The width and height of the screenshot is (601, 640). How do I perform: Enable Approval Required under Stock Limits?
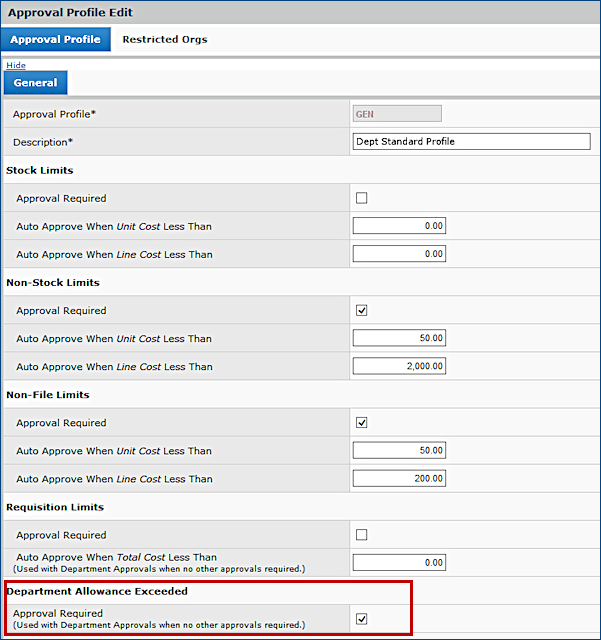[x=362, y=198]
